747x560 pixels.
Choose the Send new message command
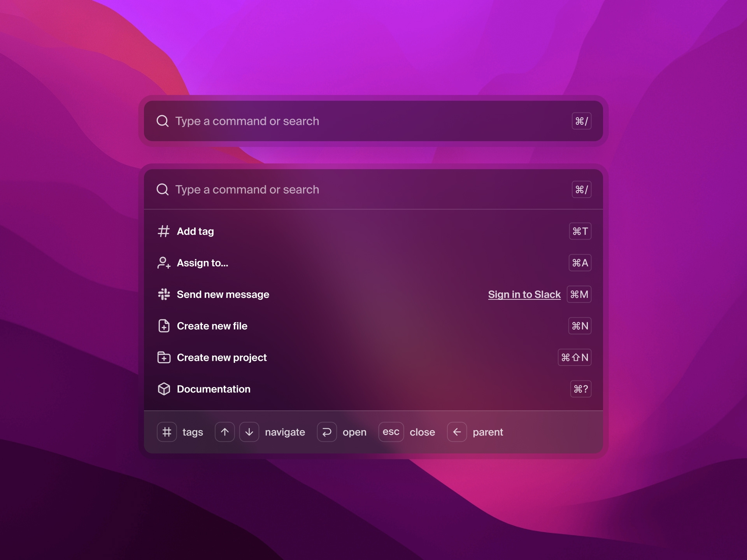tap(223, 294)
